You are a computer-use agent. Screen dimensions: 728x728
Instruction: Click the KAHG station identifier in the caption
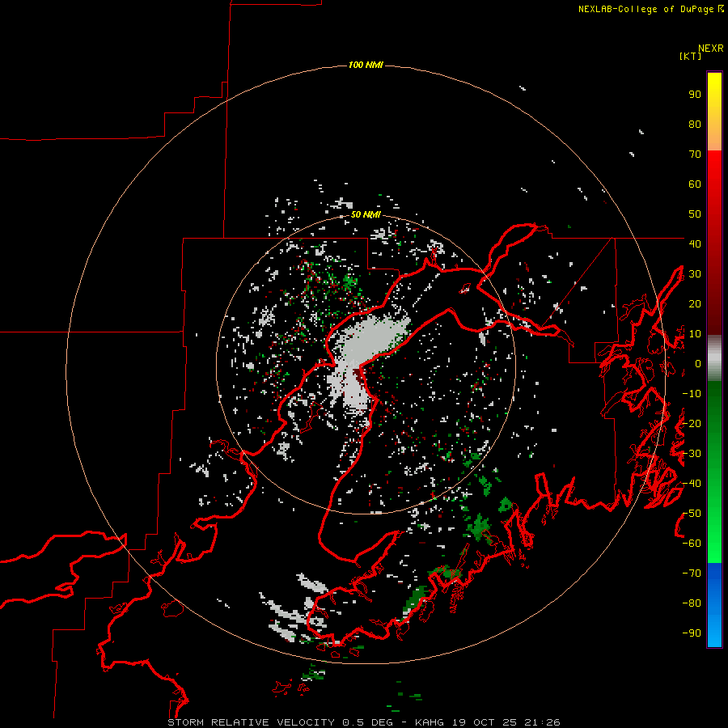(430, 722)
